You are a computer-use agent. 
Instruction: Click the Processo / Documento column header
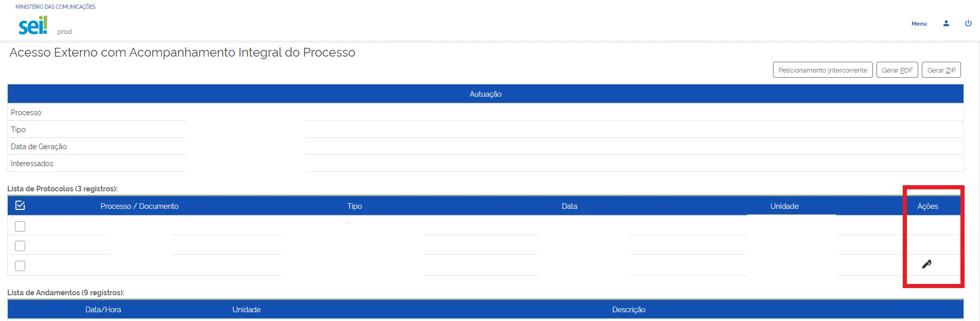pyautogui.click(x=140, y=206)
